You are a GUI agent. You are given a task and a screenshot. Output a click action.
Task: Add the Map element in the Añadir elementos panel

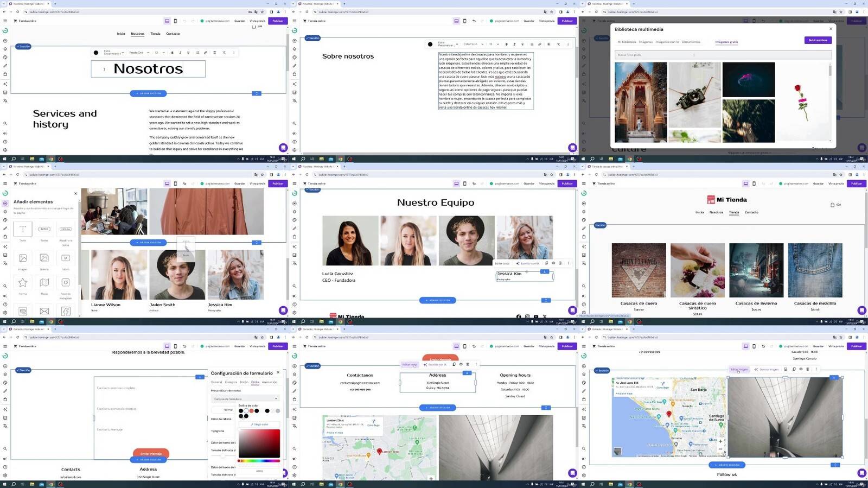(x=44, y=282)
